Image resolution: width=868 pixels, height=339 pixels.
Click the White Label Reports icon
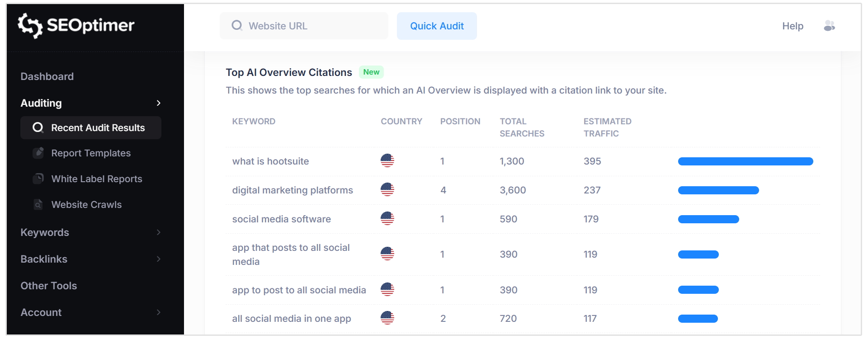39,179
